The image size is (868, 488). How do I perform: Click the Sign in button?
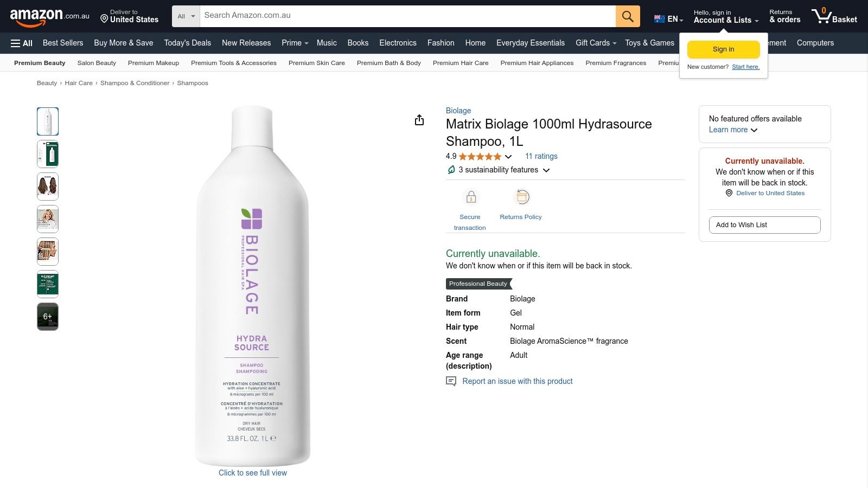[x=723, y=49]
